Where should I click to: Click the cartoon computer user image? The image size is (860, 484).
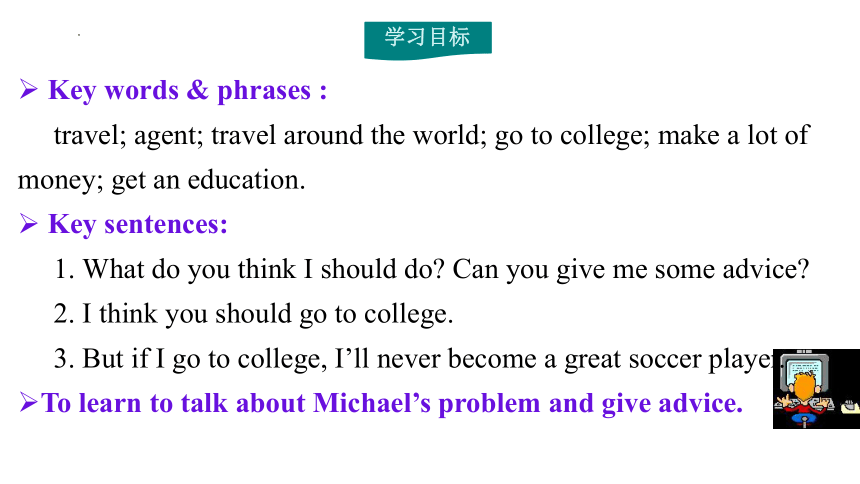click(x=816, y=389)
